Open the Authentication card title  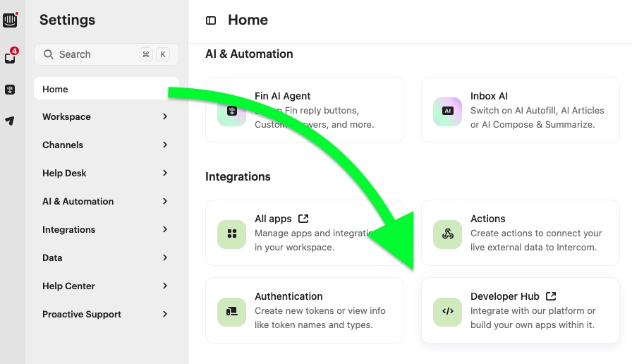click(288, 296)
